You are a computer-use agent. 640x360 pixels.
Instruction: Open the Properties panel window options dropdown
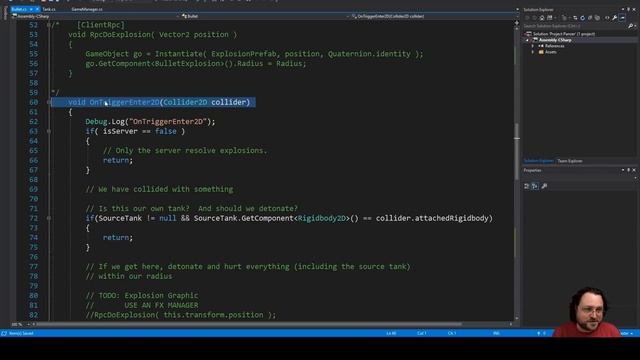pos(623,170)
